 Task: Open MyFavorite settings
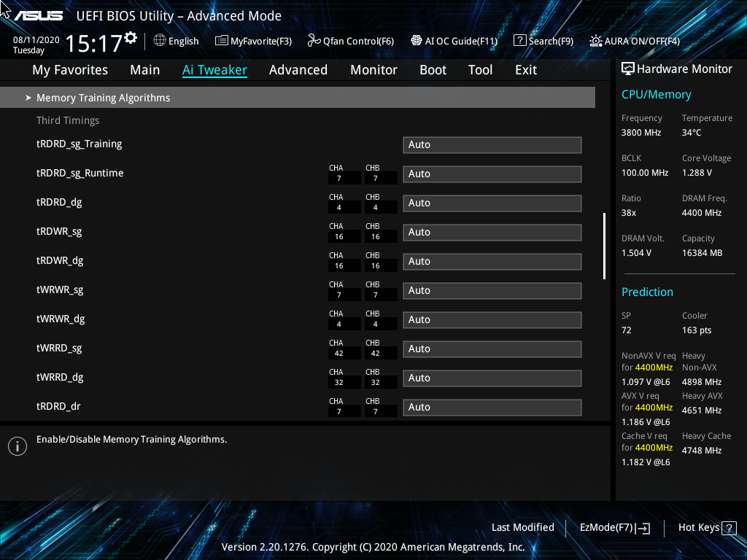(x=253, y=41)
